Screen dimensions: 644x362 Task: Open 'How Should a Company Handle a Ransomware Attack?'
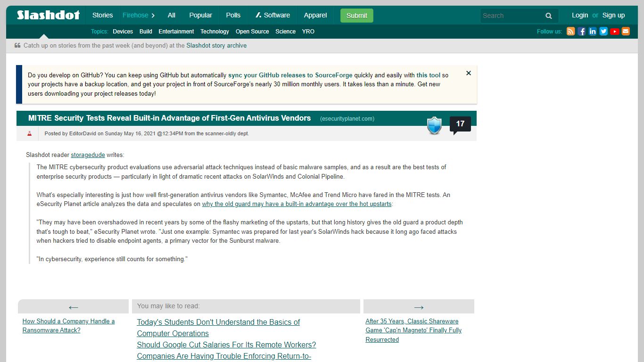coord(68,326)
